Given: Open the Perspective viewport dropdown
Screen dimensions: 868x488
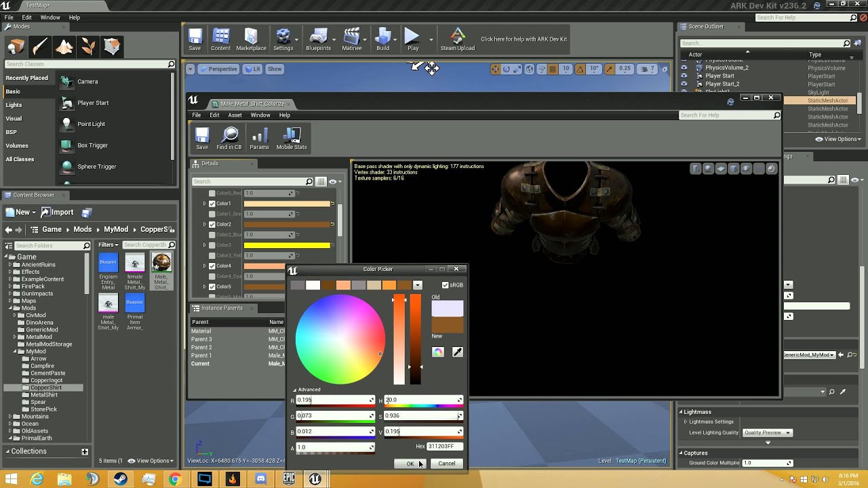Looking at the screenshot, I should pos(218,69).
